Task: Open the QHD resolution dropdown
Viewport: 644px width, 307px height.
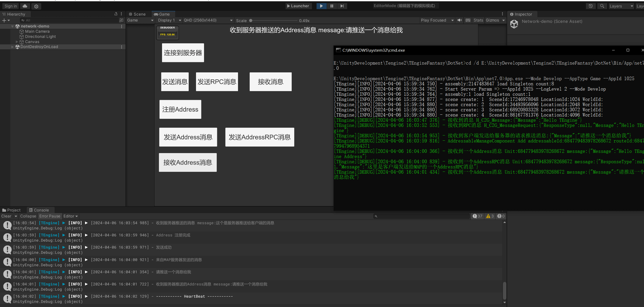Action: pyautogui.click(x=208, y=20)
